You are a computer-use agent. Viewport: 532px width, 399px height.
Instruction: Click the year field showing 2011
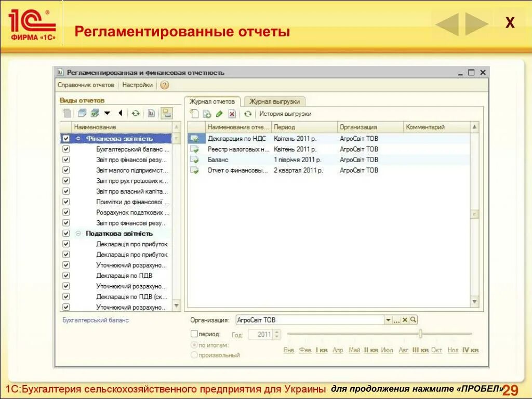click(261, 335)
